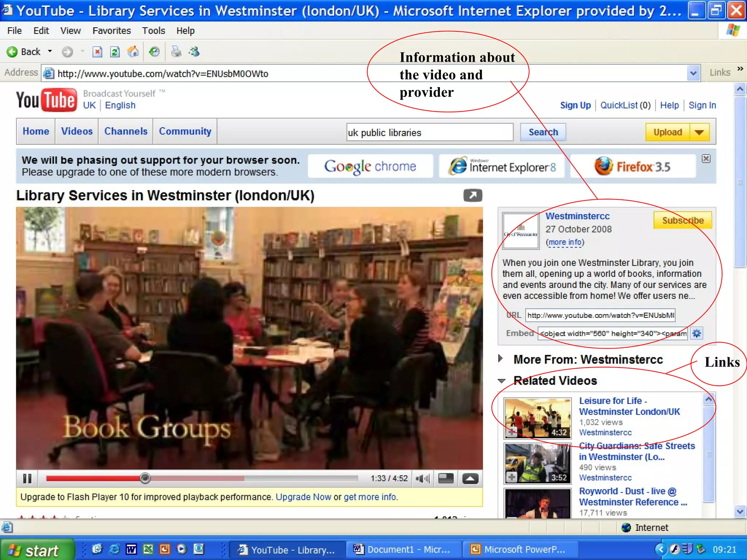Click the YouTube logo
Image resolution: width=747 pixels, height=560 pixels.
(46, 100)
